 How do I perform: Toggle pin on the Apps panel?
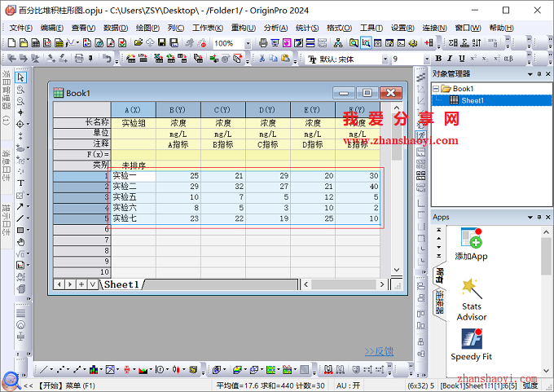pyautogui.click(x=539, y=217)
